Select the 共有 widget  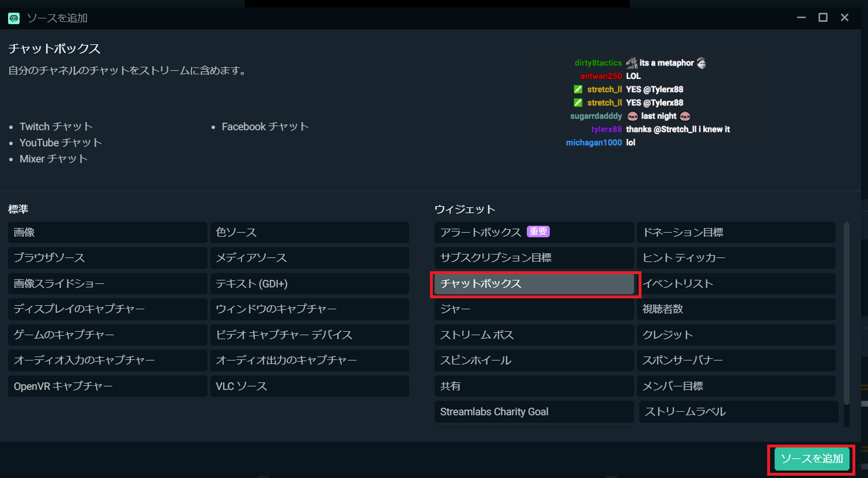pyautogui.click(x=534, y=386)
